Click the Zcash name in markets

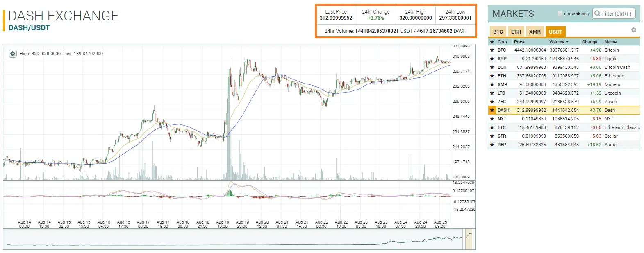[611, 102]
